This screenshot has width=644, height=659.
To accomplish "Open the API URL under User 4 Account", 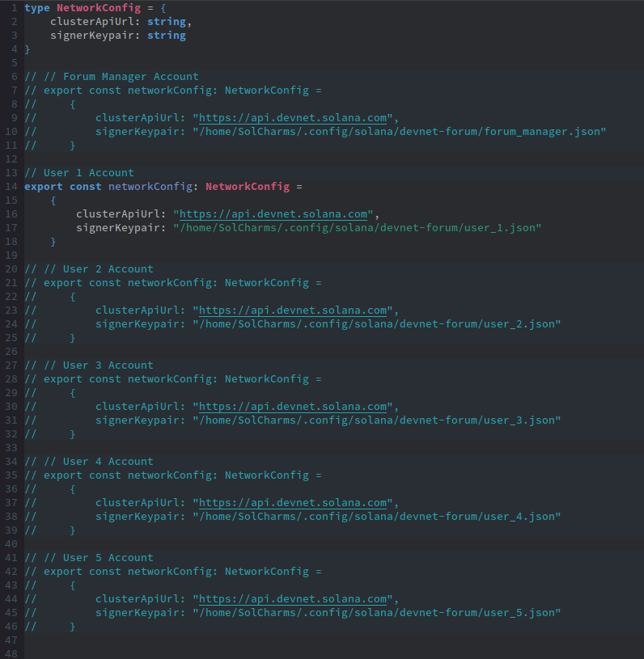I will coord(294,503).
